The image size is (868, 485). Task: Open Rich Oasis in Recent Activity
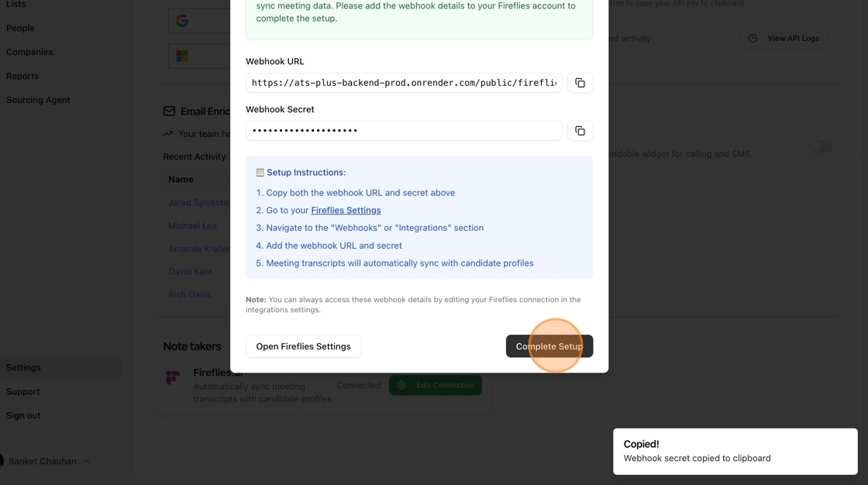(x=189, y=294)
